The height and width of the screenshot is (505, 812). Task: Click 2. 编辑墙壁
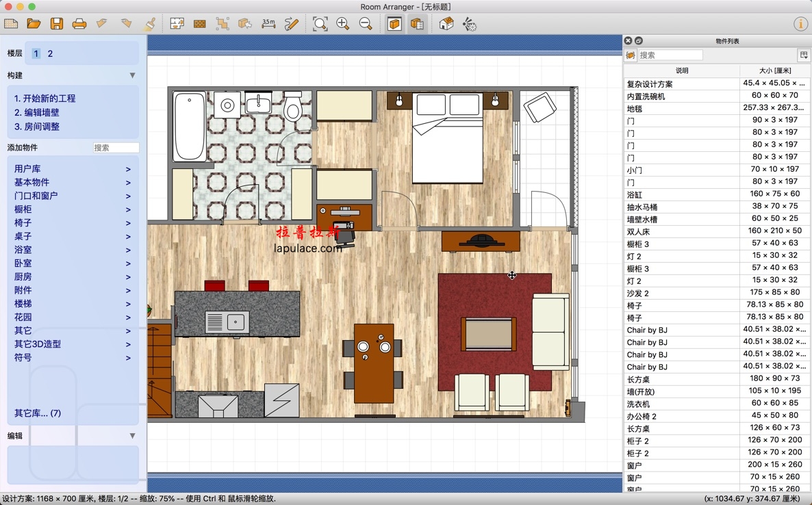point(37,112)
